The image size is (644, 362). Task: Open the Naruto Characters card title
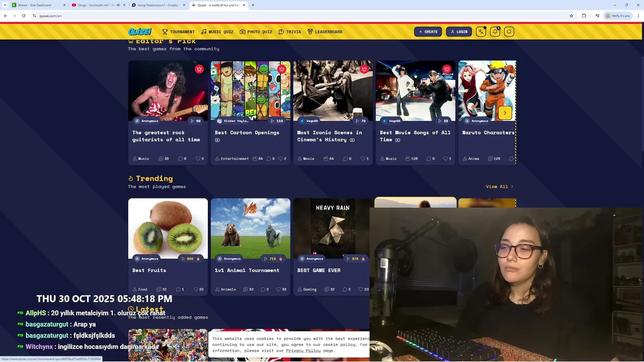[x=489, y=133]
